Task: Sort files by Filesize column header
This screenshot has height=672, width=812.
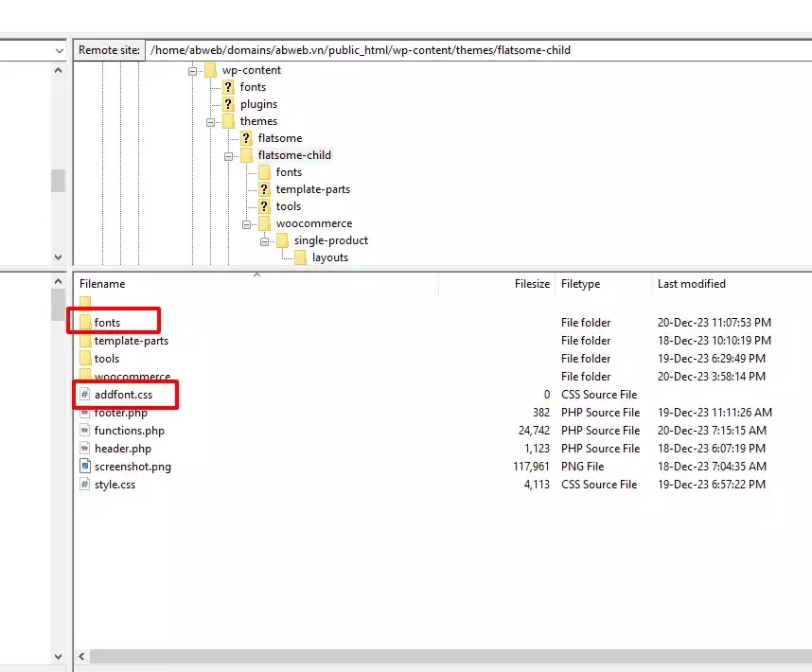Action: (532, 284)
